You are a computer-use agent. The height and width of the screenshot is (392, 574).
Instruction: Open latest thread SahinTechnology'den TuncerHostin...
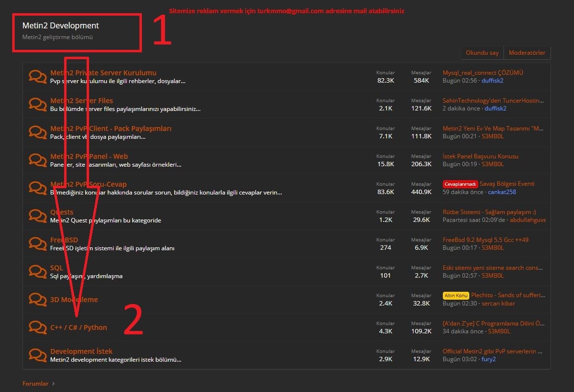(493, 101)
